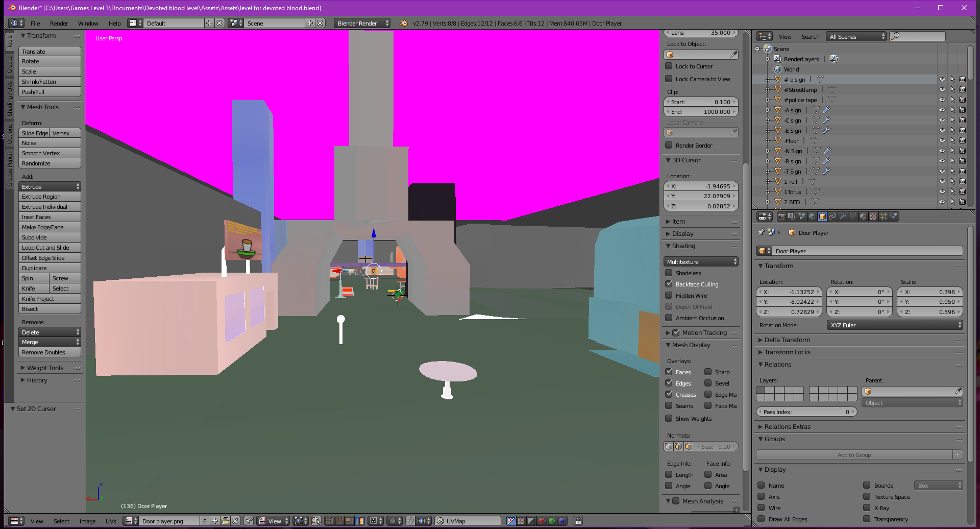Open the Object Constraints chain tab

[832, 217]
